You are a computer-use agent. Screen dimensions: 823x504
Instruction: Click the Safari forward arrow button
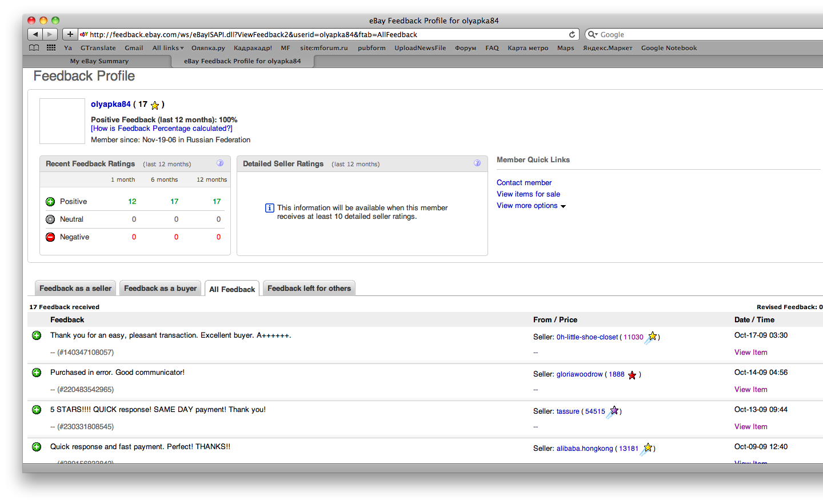point(50,34)
